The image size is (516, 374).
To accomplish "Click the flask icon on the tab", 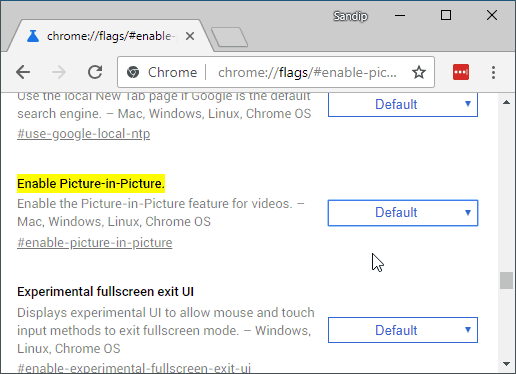I will click(x=33, y=36).
